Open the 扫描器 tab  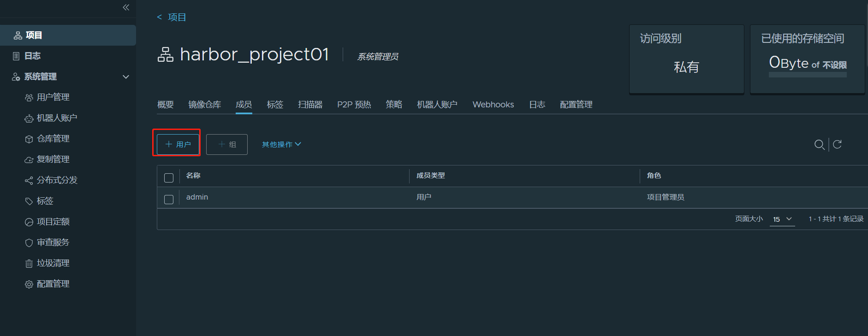(310, 105)
